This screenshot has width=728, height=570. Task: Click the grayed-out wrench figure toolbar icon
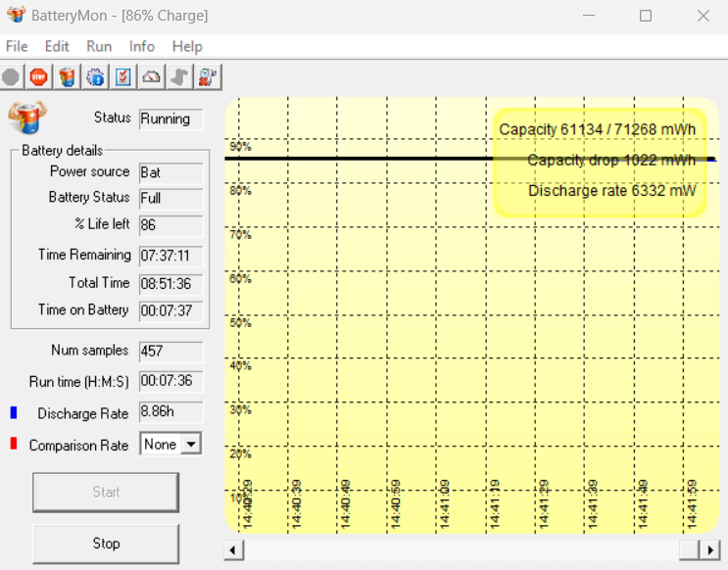179,77
